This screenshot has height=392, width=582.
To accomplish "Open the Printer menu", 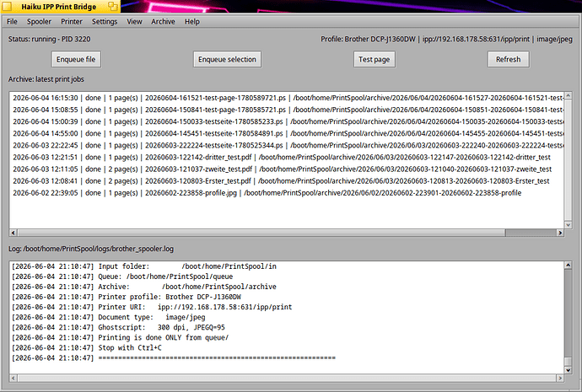I will (x=72, y=22).
